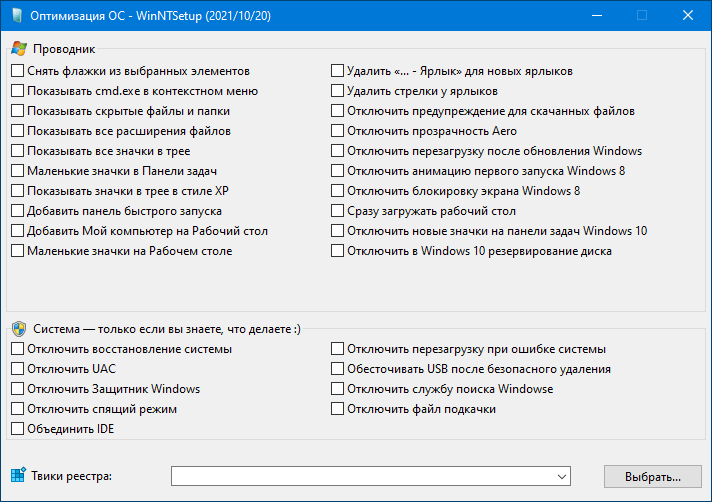
Task: Toggle Отключить службу поиска Windows
Action: click(x=337, y=389)
